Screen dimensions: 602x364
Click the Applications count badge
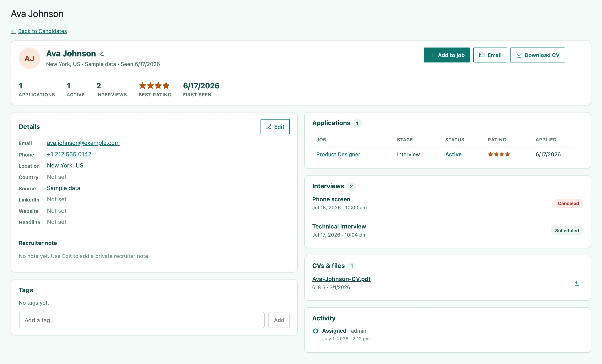click(x=357, y=123)
